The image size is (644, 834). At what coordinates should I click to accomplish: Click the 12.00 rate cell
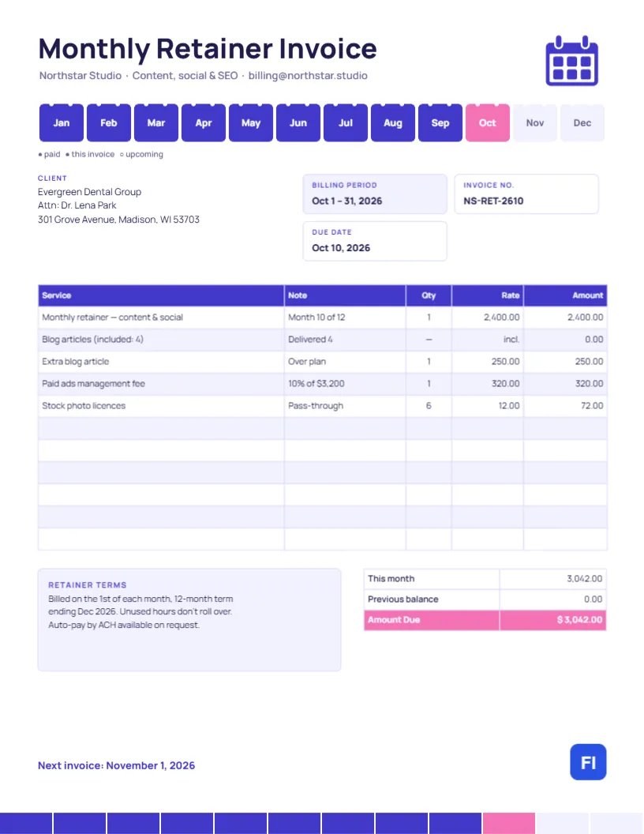click(487, 406)
